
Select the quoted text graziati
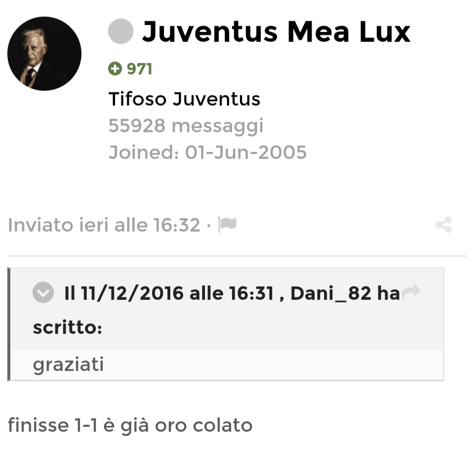pyautogui.click(x=68, y=365)
